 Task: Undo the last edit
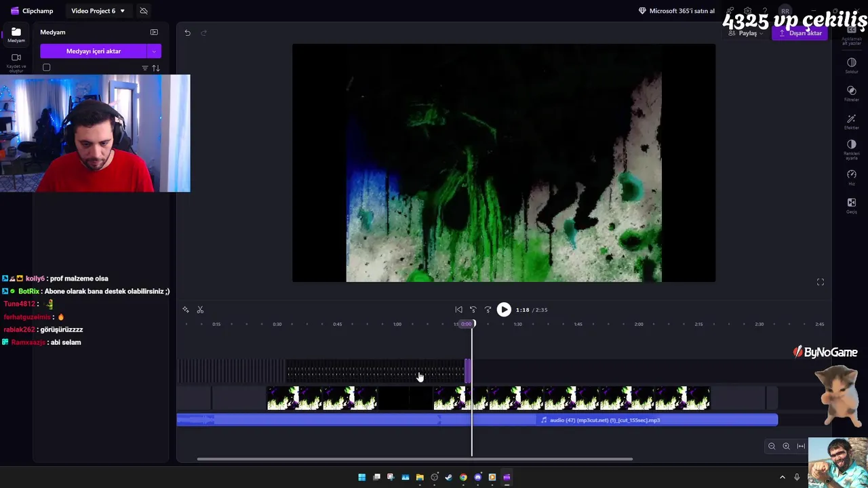click(x=187, y=33)
